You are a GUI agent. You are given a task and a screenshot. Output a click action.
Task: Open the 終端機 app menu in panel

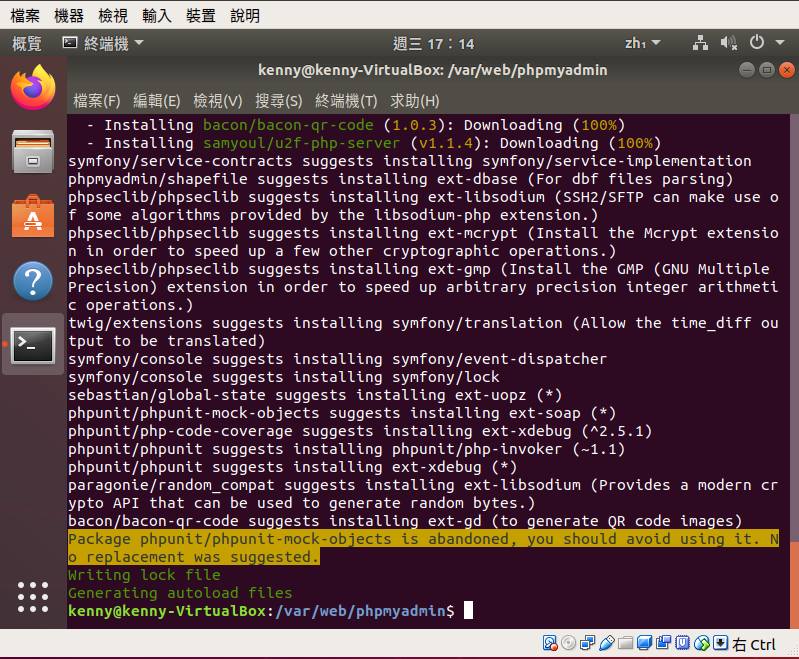[x=103, y=43]
